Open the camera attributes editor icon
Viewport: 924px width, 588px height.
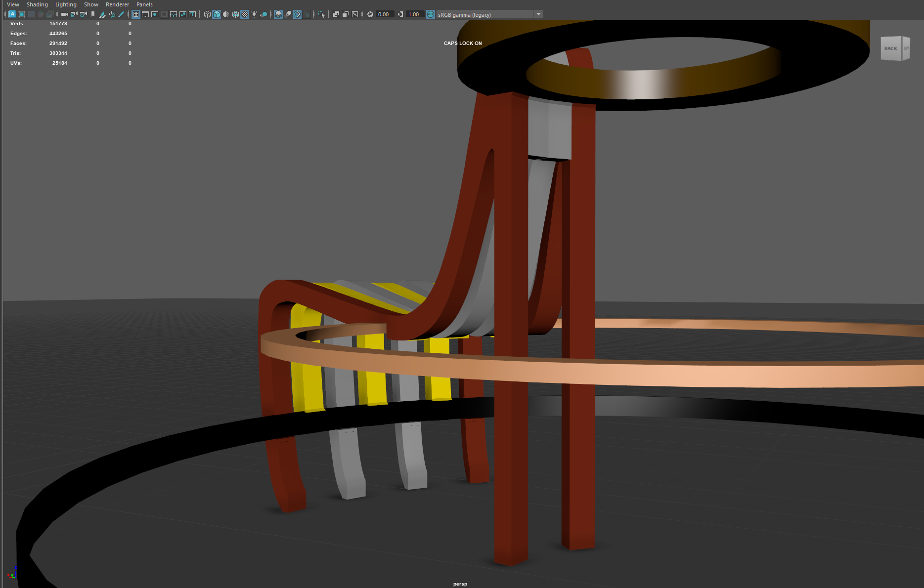click(x=83, y=14)
